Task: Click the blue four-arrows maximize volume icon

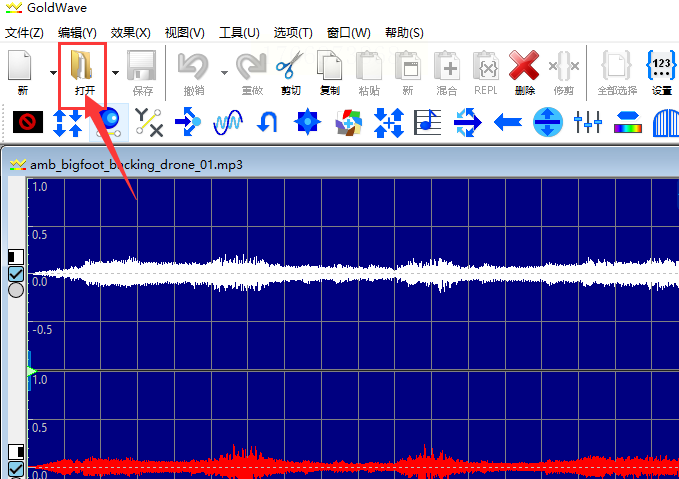Action: pyautogui.click(x=388, y=123)
